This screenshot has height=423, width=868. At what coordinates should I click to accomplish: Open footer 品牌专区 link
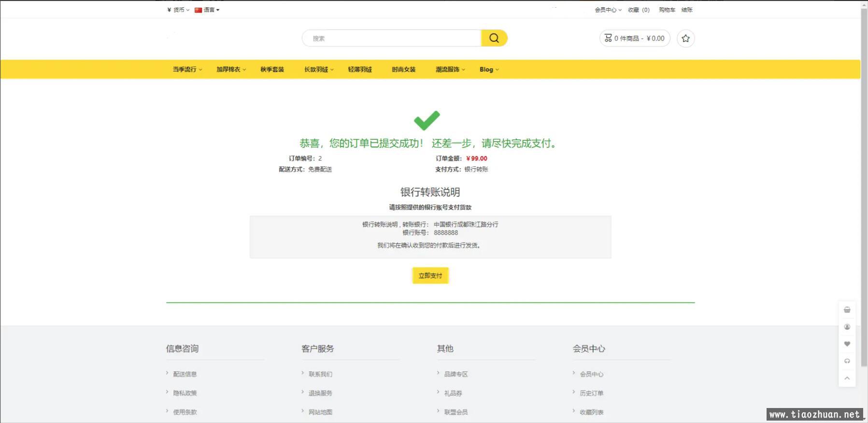coord(456,374)
